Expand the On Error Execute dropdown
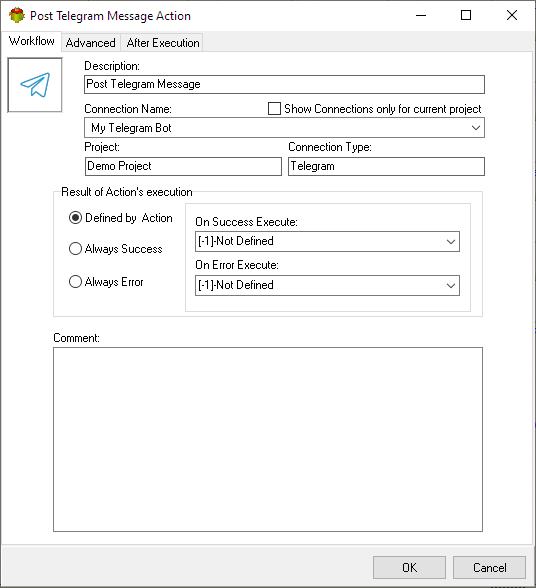 (x=327, y=285)
